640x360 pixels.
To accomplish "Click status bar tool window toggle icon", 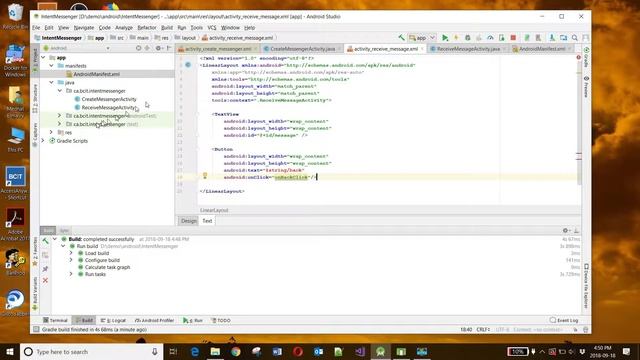I will click(x=36, y=329).
